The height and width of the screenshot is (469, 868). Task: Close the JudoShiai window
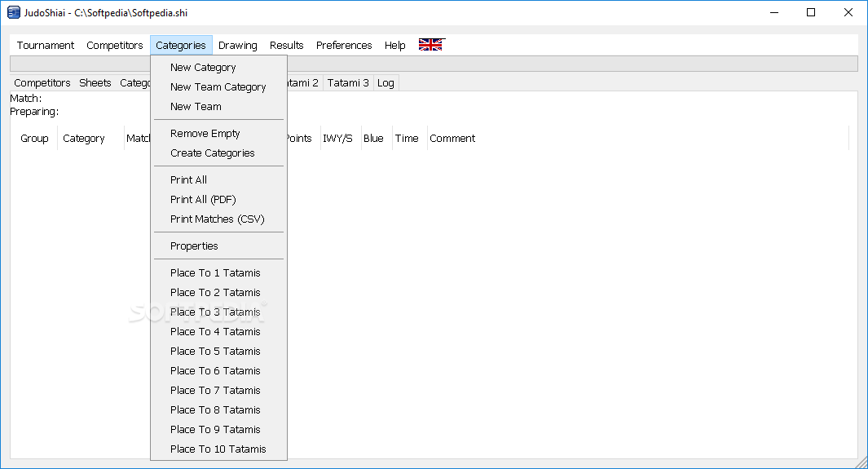click(848, 12)
